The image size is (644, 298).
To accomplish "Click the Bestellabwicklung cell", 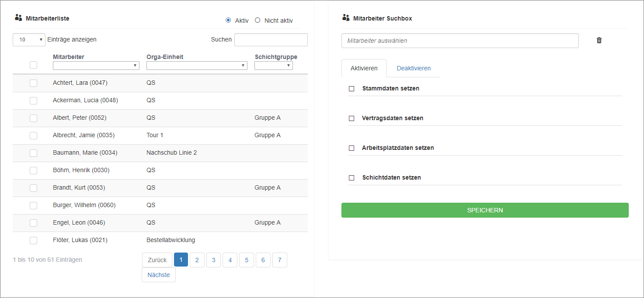I will [171, 240].
